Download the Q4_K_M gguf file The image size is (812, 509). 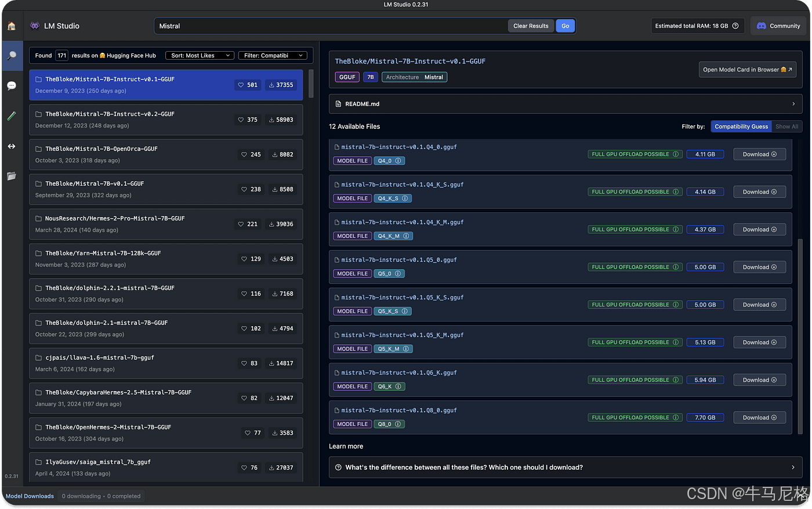point(759,229)
